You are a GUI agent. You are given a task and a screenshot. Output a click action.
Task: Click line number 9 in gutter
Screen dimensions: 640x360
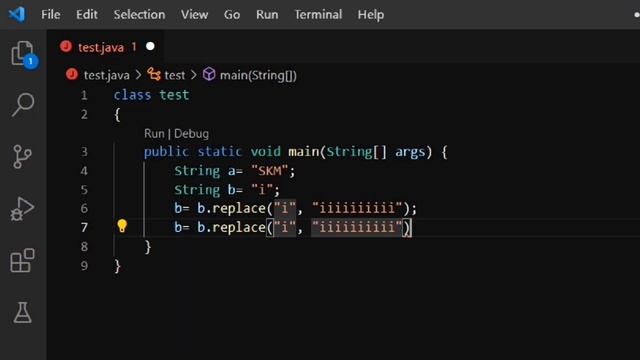point(84,266)
